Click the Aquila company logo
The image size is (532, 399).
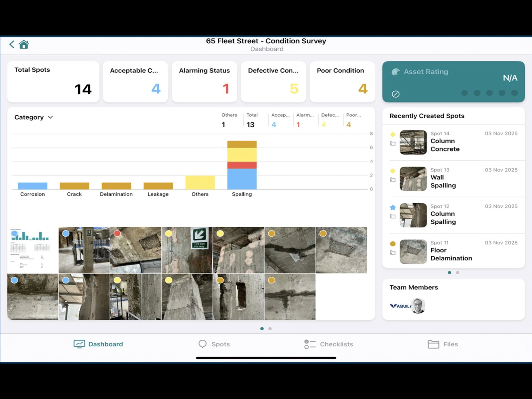pyautogui.click(x=400, y=306)
